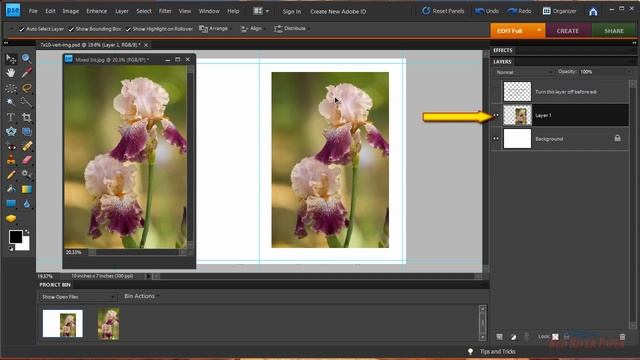The width and height of the screenshot is (640, 360).
Task: Open the Edit Full mode dropdown arrow
Action: click(x=539, y=30)
